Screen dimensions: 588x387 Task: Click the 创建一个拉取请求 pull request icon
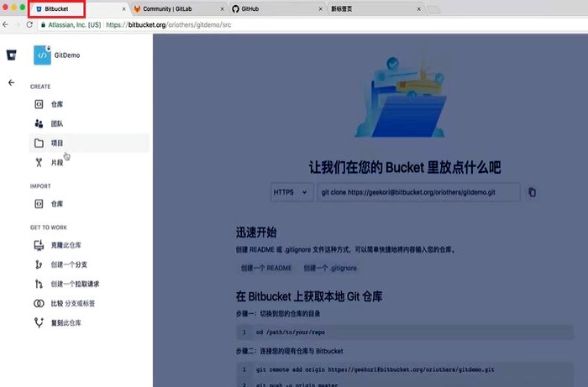coord(39,284)
